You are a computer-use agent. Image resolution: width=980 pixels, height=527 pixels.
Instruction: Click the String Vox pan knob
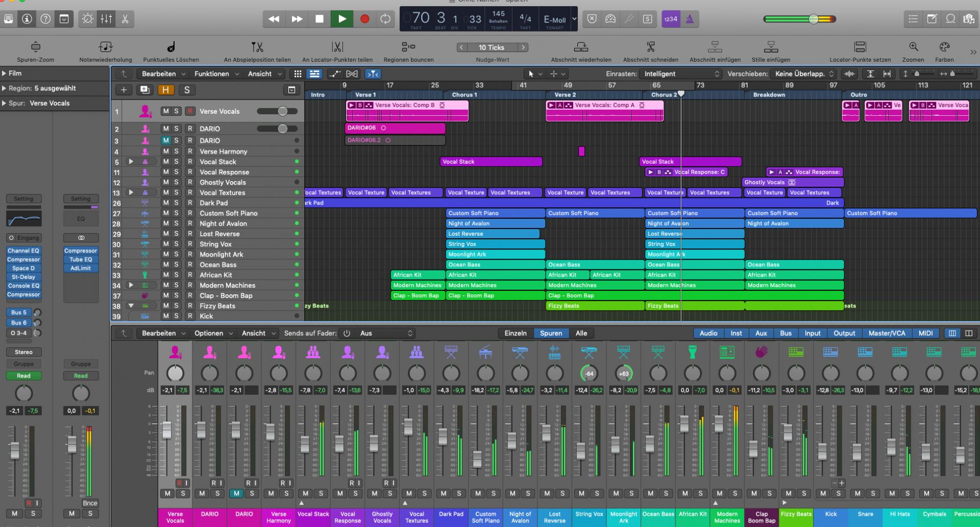589,373
